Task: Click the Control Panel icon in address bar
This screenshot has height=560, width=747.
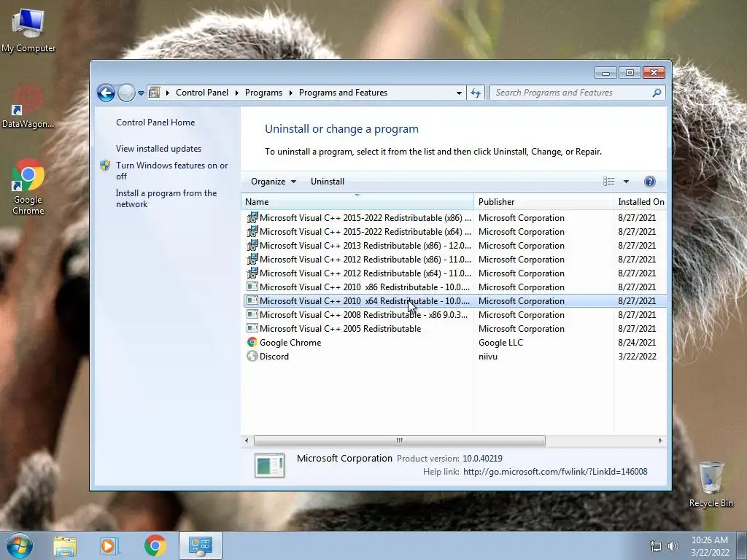Action: click(x=155, y=93)
